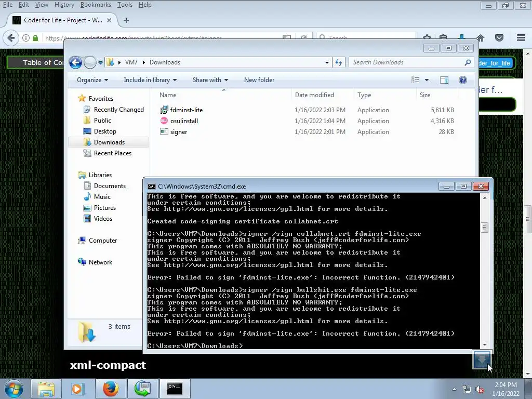The height and width of the screenshot is (399, 532).
Task: Select fdminst-lite file
Action: (x=187, y=110)
